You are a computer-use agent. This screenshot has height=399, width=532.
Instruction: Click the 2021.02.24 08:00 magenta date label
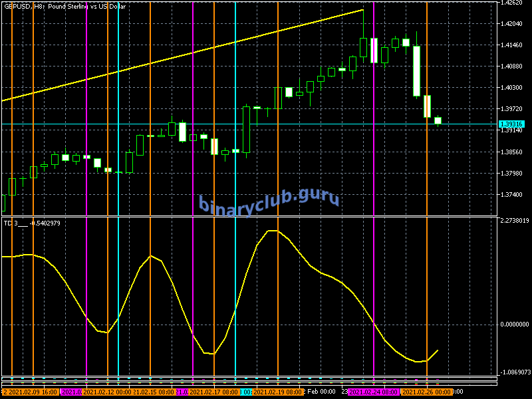374,392
